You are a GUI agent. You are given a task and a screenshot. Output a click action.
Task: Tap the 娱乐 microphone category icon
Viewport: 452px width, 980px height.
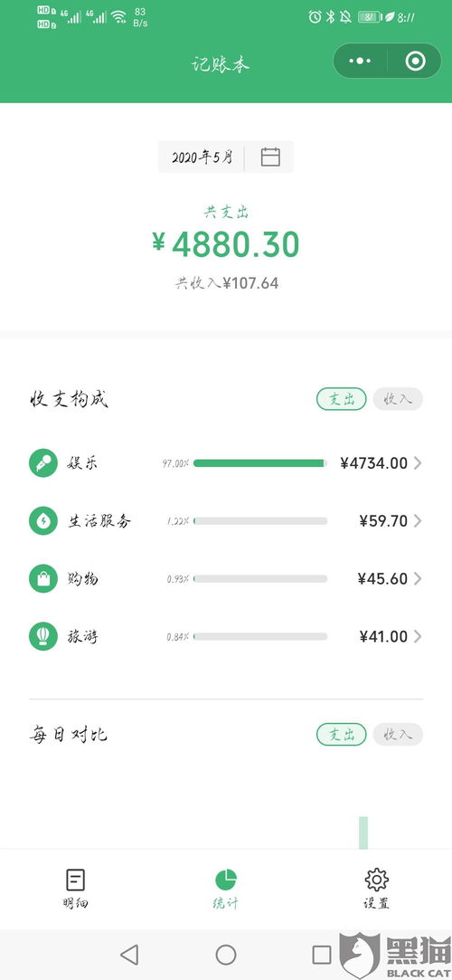click(x=43, y=463)
